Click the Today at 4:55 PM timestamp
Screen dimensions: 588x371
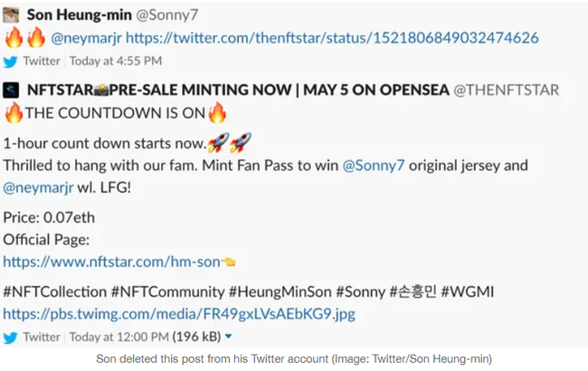pos(116,62)
